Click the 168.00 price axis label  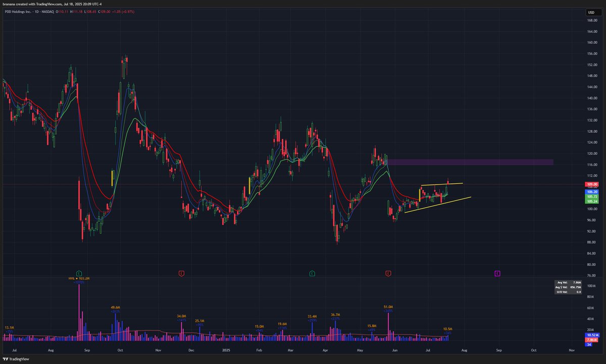click(592, 21)
